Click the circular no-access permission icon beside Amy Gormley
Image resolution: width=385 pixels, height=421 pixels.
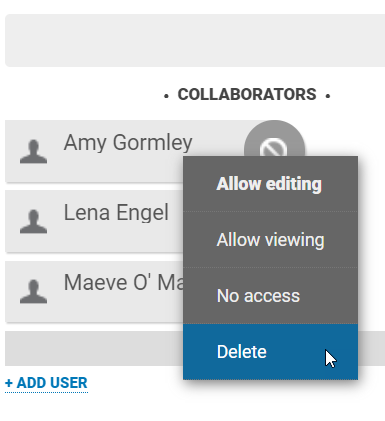pos(274,138)
